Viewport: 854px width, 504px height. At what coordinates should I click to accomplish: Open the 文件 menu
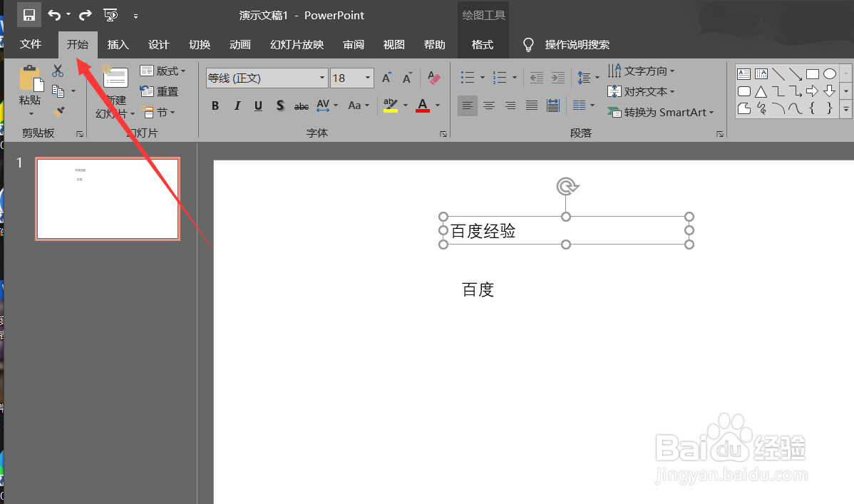click(x=31, y=44)
